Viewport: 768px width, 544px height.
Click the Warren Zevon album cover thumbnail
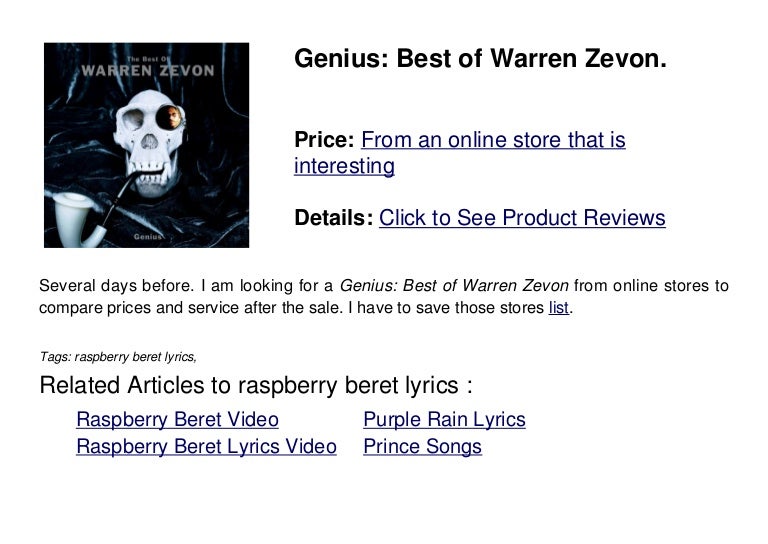pos(146,145)
